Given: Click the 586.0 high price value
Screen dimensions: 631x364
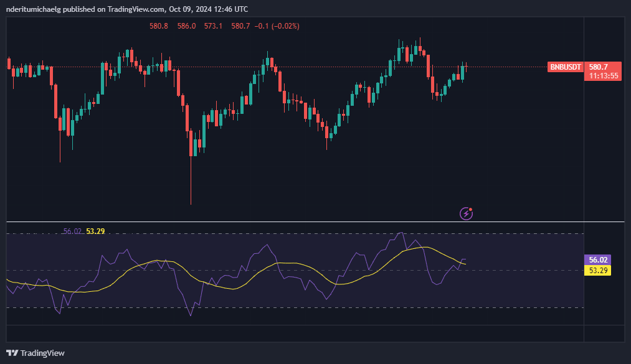Looking at the screenshot, I should click(x=186, y=26).
